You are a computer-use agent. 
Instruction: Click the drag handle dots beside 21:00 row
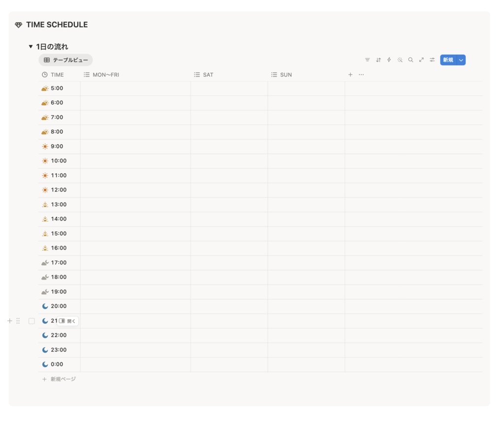[18, 321]
